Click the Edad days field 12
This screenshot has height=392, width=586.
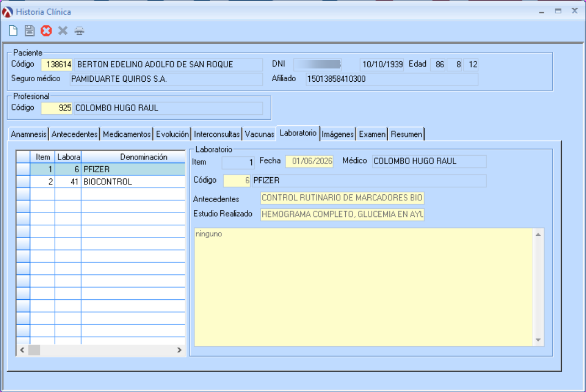pyautogui.click(x=471, y=65)
